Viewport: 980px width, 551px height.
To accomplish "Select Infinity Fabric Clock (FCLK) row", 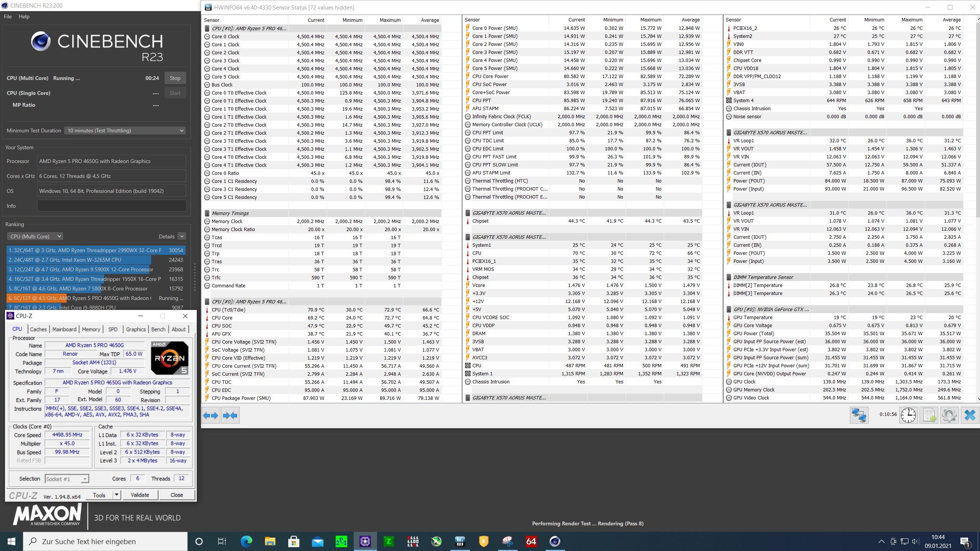I will [583, 116].
